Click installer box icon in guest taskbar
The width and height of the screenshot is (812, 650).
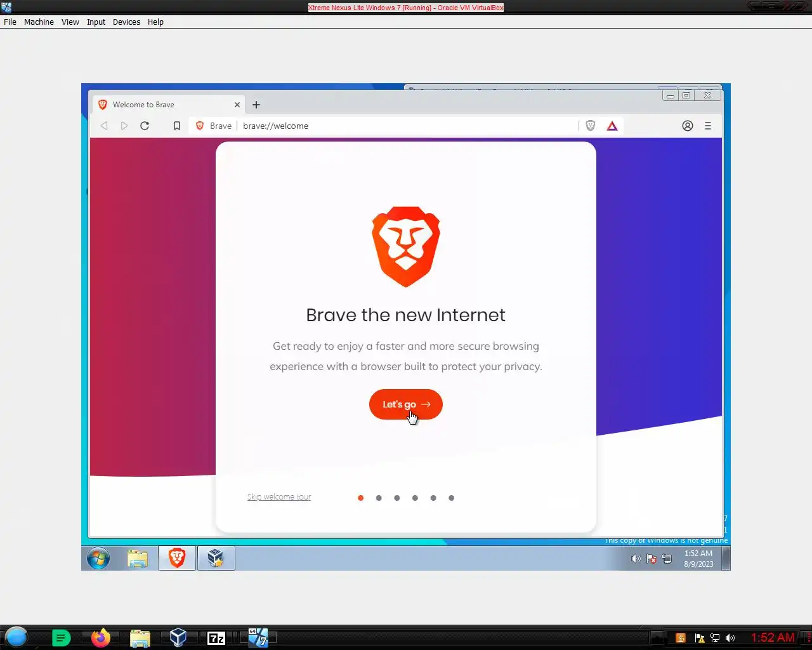pos(216,558)
